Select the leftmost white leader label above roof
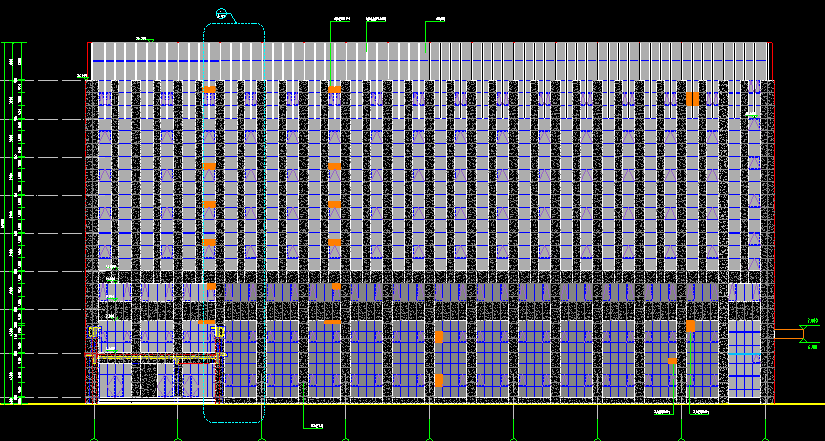 (341, 19)
